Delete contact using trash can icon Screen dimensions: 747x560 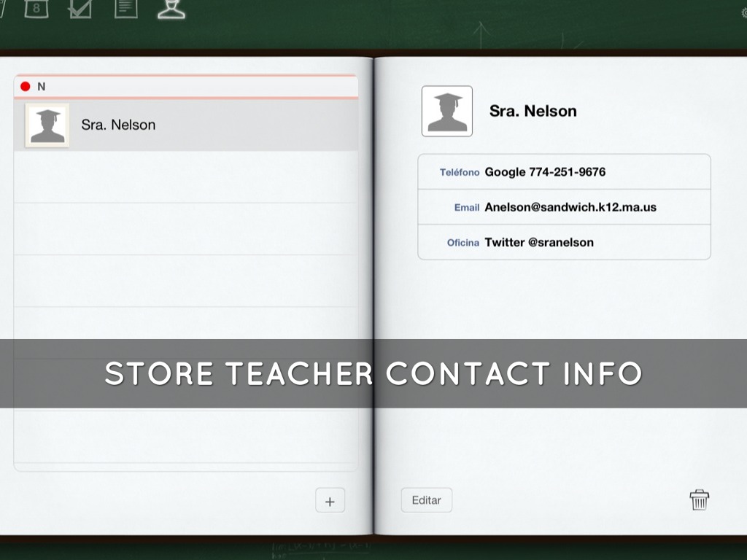coord(699,499)
